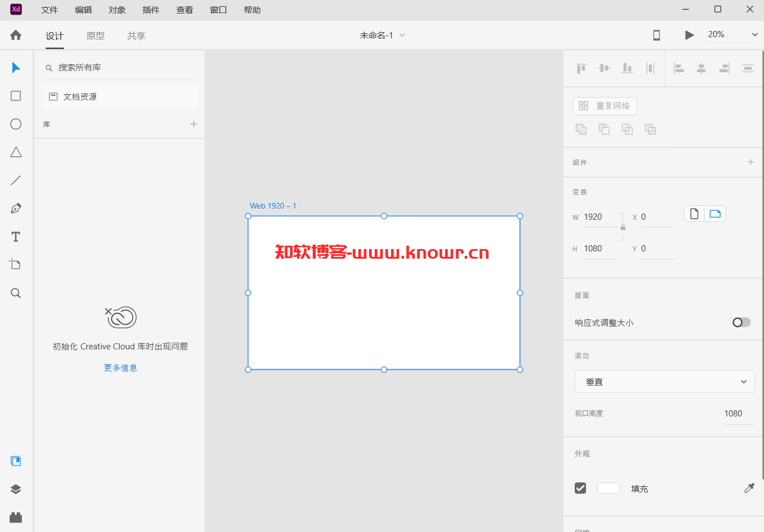Open the 查看 menu
The width and height of the screenshot is (764, 532).
click(185, 10)
